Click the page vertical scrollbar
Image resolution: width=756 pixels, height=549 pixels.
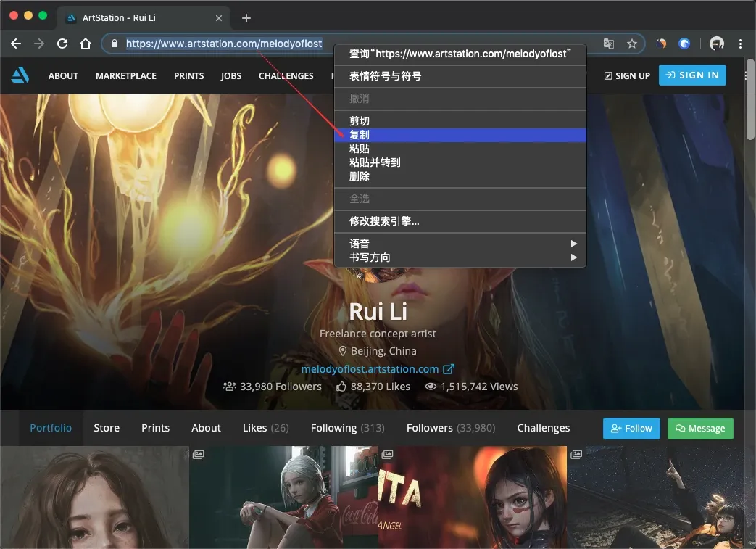750,99
